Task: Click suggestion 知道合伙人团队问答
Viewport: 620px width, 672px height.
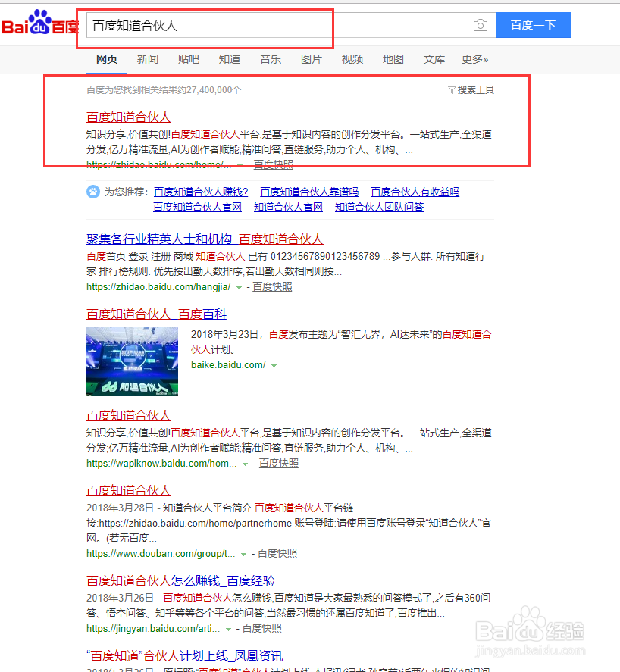Action: (x=380, y=207)
